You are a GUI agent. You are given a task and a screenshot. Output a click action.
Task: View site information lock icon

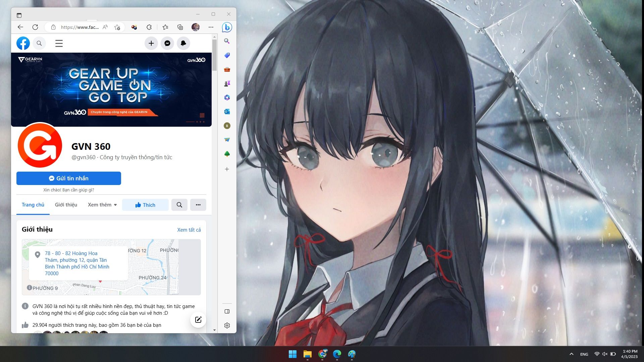[53, 27]
